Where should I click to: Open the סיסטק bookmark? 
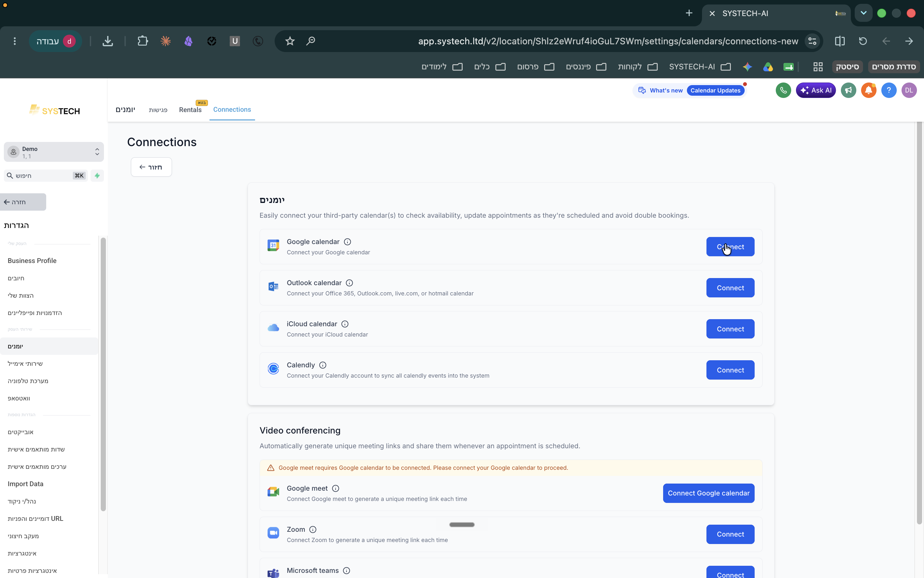pos(847,67)
